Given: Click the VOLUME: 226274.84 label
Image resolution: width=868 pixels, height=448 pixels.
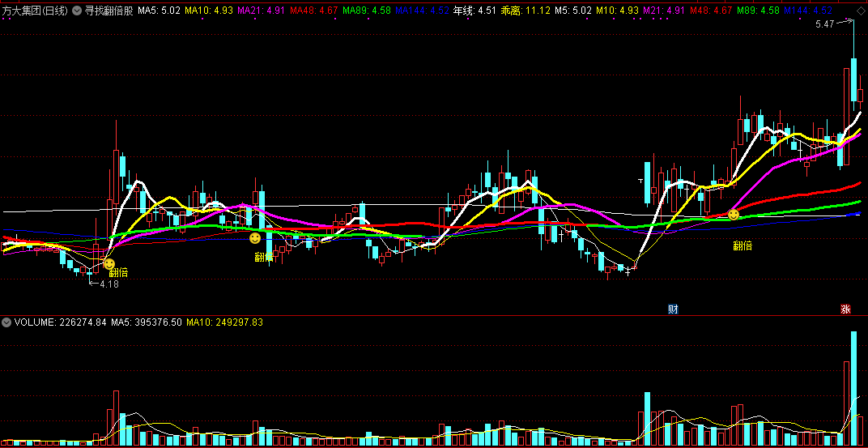Looking at the screenshot, I should click(61, 322).
